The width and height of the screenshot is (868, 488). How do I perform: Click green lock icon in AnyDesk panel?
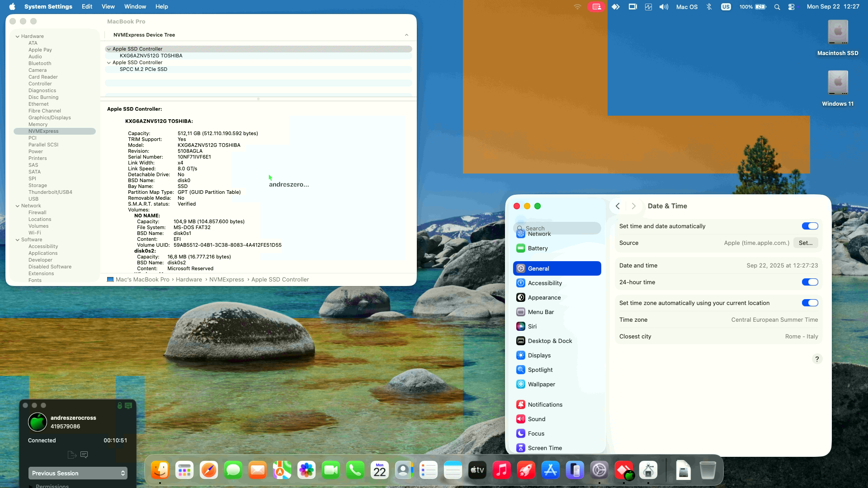click(x=120, y=405)
